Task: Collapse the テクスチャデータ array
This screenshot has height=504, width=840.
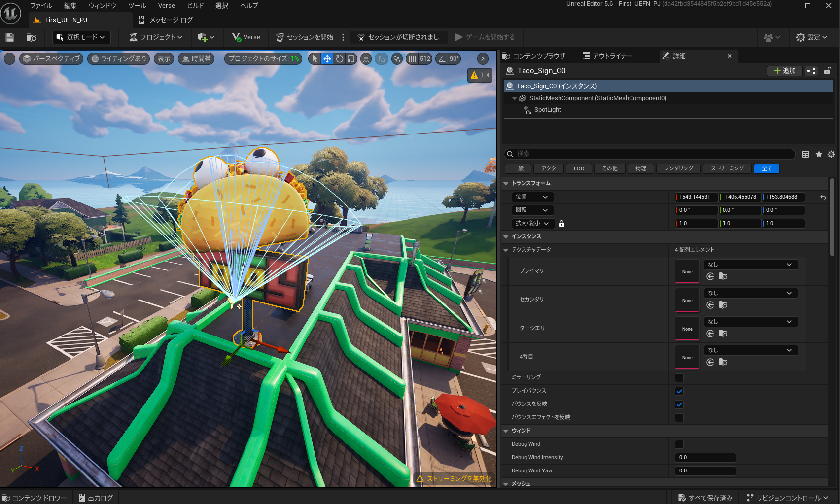Action: click(x=506, y=250)
